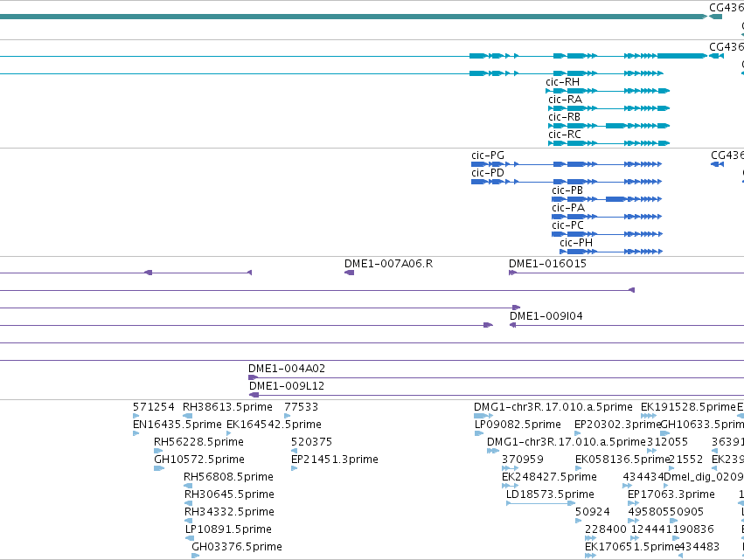This screenshot has width=744, height=560.
Task: Select the DME1-004A02 clone label
Action: click(x=287, y=369)
